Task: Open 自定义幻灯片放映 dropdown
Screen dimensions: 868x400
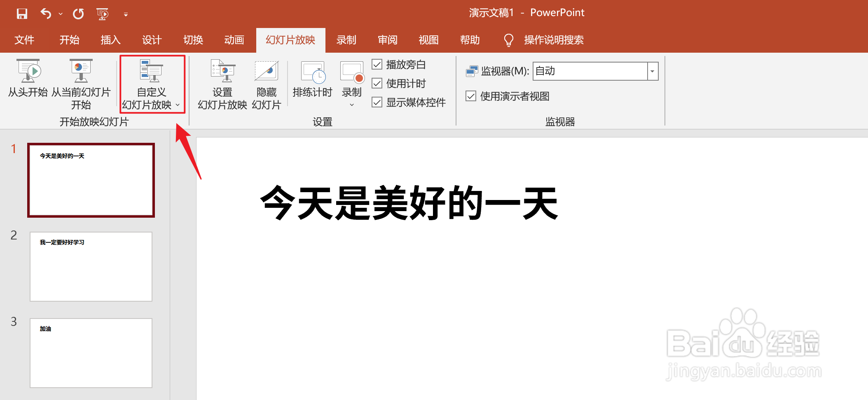Action: pyautogui.click(x=152, y=84)
